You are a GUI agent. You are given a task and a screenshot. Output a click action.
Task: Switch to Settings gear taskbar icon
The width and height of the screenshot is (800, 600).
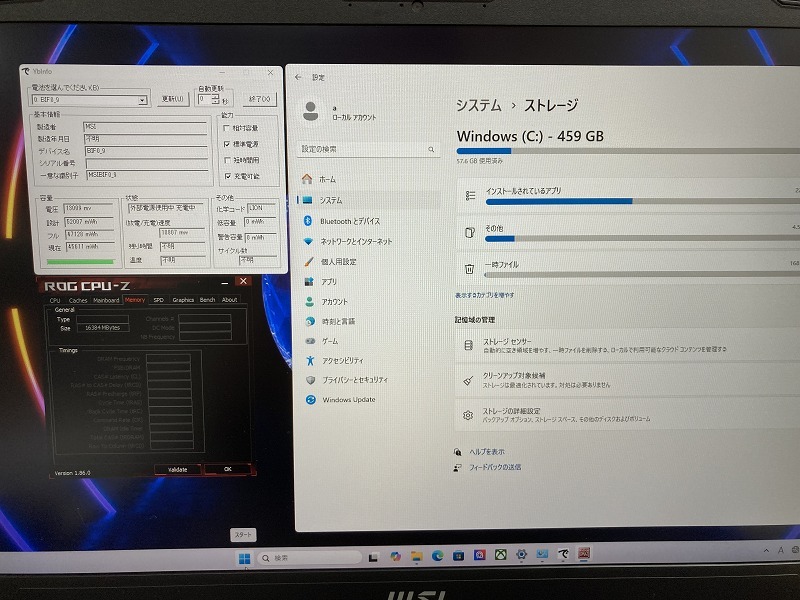521,554
